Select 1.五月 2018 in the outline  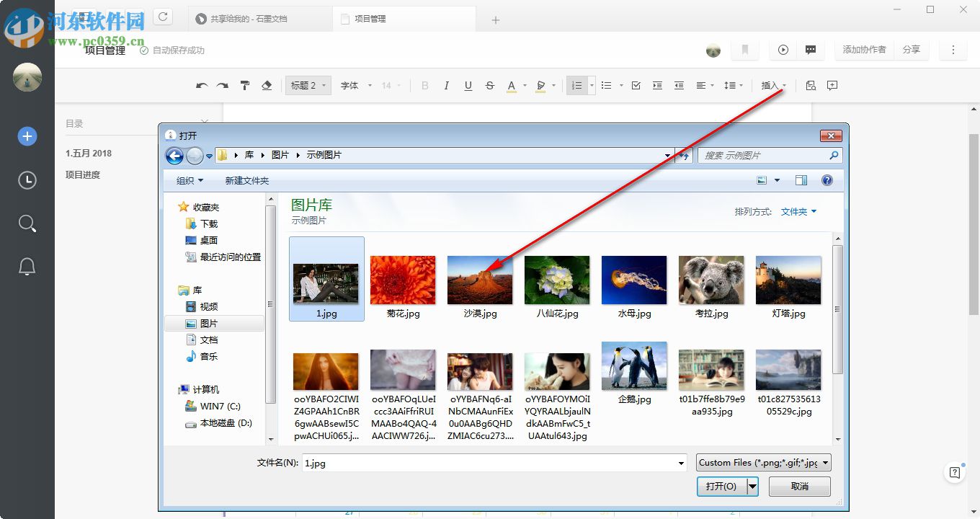[x=89, y=153]
